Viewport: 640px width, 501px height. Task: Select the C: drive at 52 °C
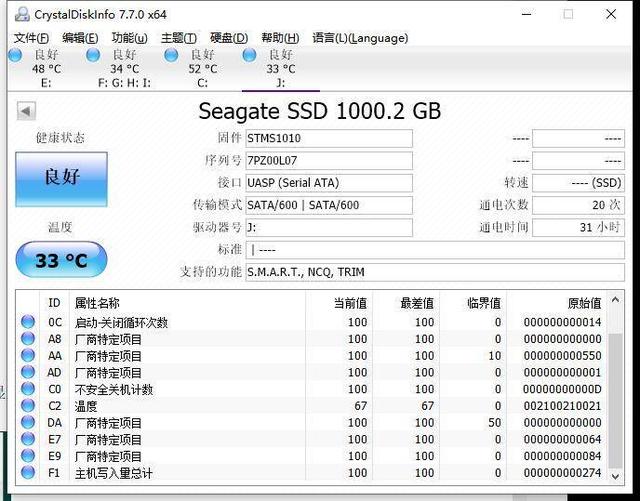coord(202,69)
